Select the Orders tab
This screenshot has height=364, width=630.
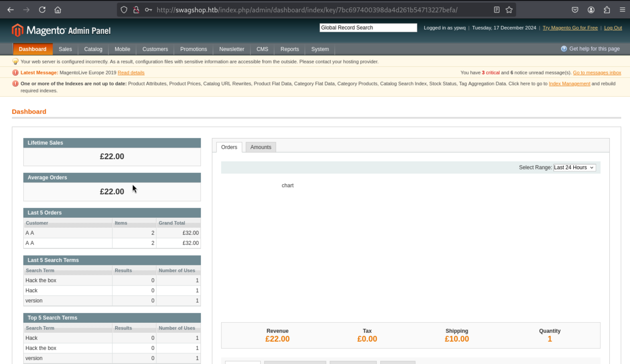click(x=229, y=147)
